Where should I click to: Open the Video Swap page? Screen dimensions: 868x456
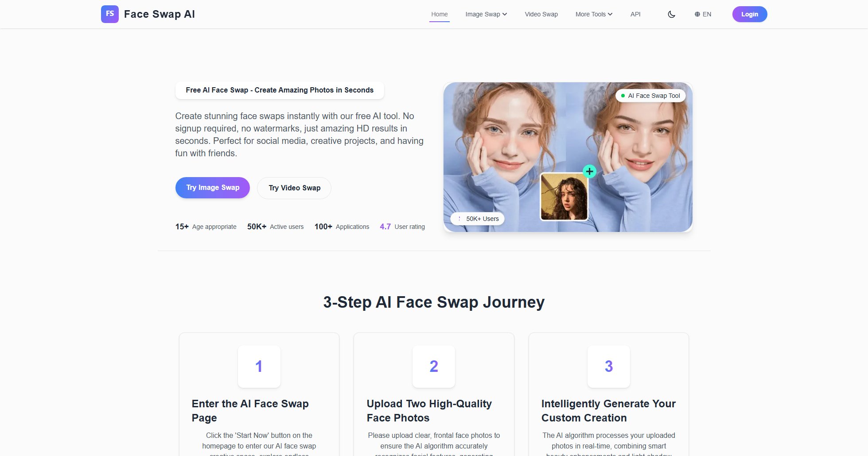(541, 14)
